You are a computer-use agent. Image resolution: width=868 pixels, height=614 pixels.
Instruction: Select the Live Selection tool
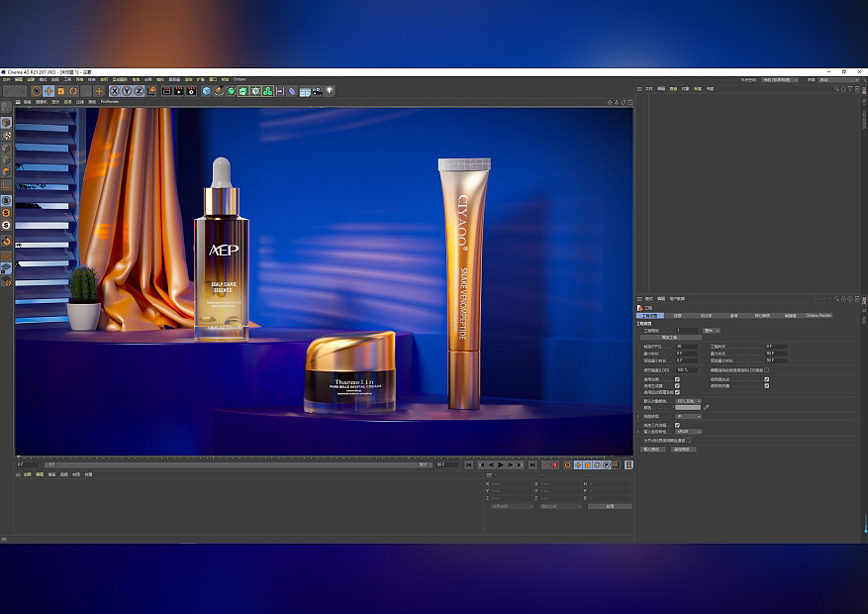36,91
